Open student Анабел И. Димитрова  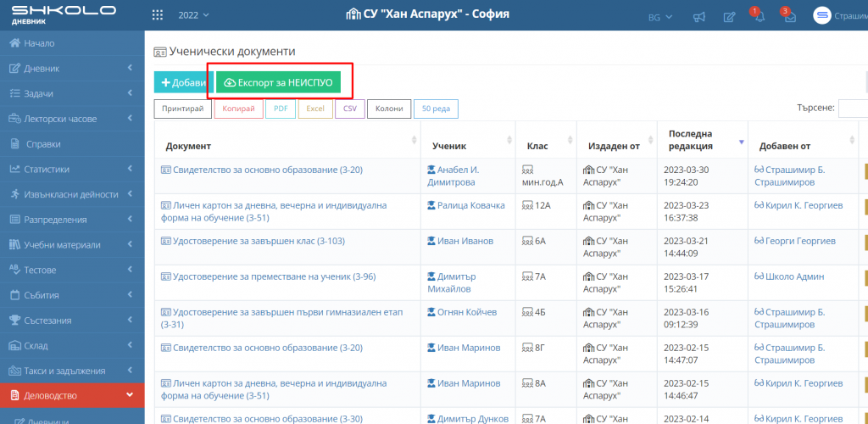coord(453,176)
